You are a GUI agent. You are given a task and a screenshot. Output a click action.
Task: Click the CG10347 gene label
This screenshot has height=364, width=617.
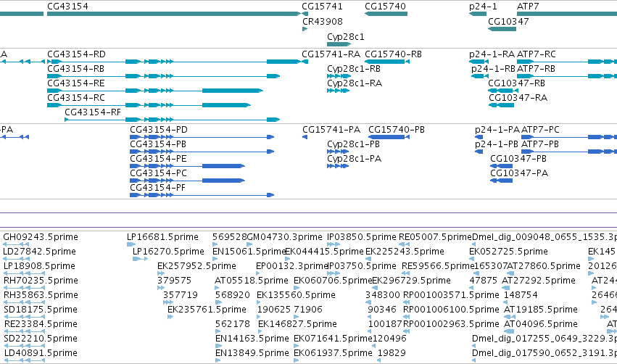click(508, 21)
